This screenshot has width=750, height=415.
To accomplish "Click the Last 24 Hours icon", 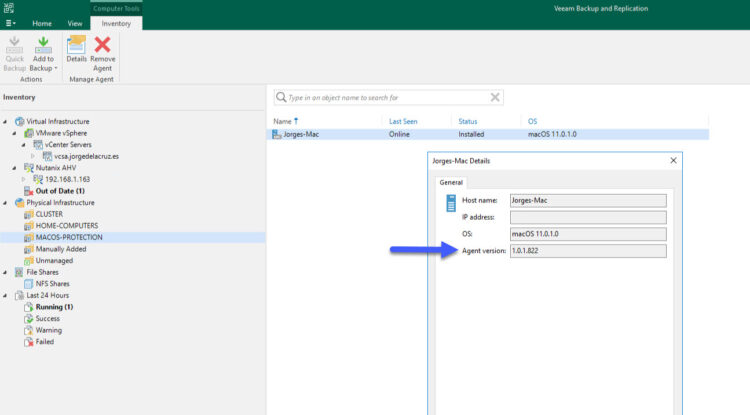I will coord(19,295).
